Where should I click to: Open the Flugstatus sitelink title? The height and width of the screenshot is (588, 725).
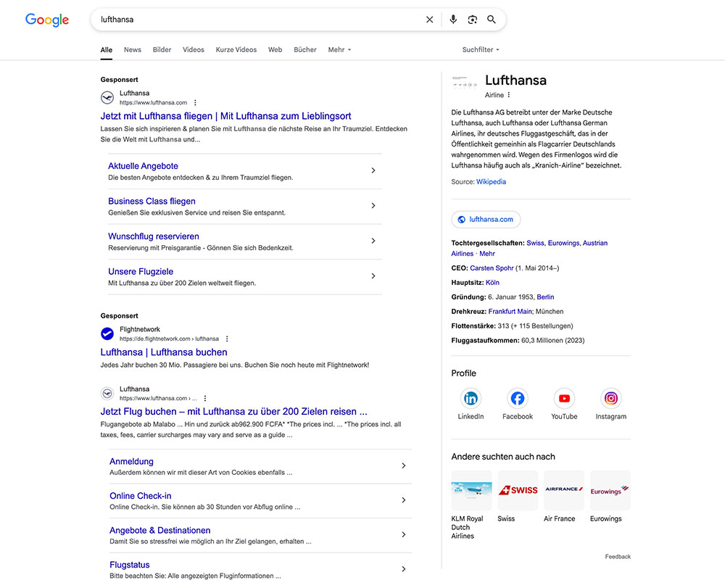tap(130, 565)
